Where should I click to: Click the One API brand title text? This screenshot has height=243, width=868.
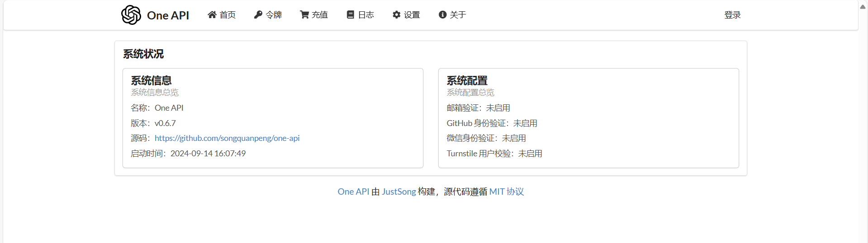[168, 15]
